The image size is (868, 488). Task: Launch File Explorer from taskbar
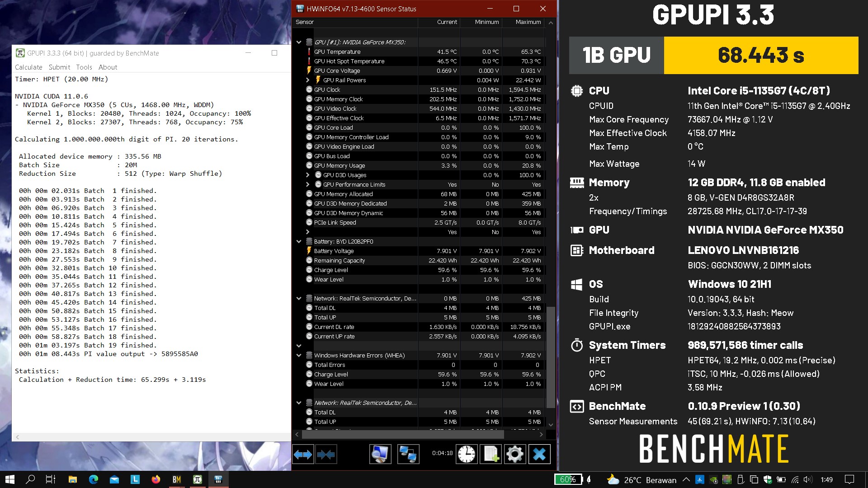pos(72,479)
